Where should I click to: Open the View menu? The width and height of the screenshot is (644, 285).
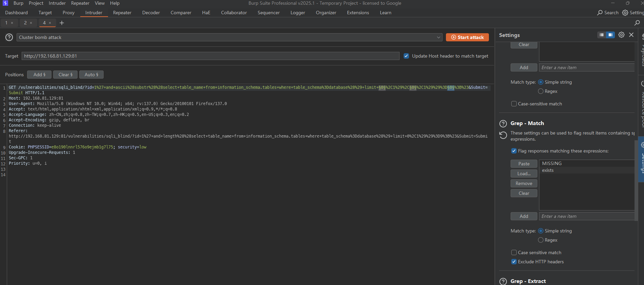pos(100,3)
